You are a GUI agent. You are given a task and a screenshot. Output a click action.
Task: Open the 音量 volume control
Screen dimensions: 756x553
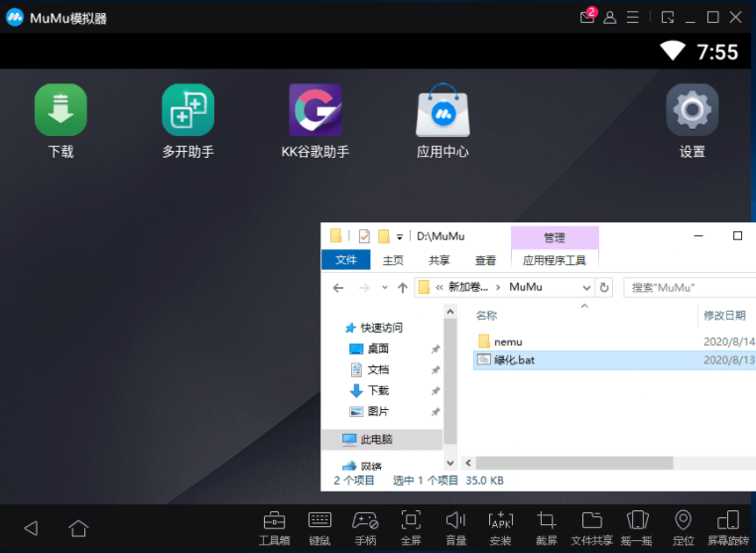[456, 528]
